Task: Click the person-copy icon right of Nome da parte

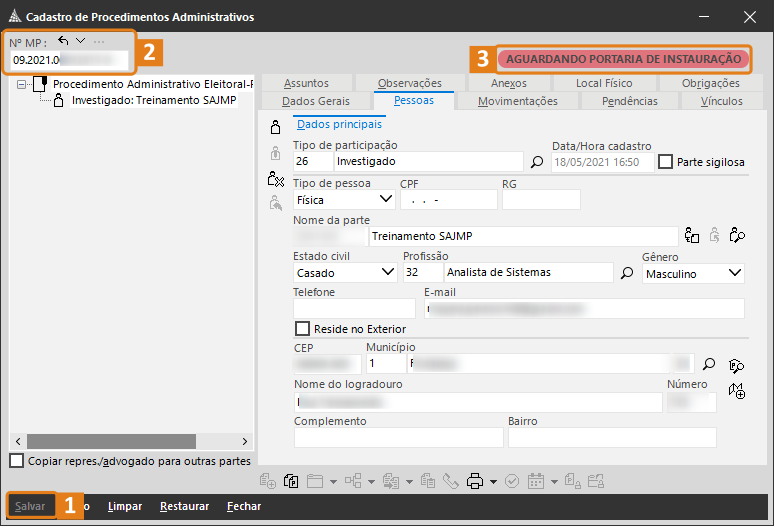Action: point(692,235)
